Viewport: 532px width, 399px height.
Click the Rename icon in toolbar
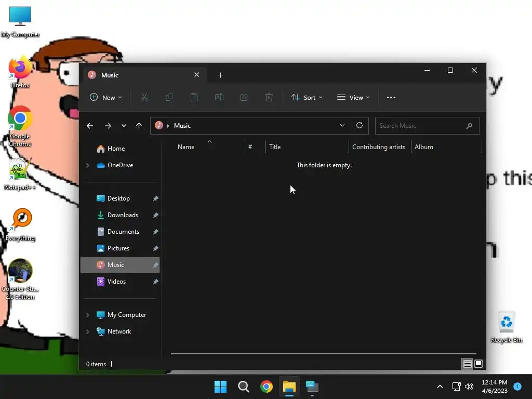click(219, 97)
